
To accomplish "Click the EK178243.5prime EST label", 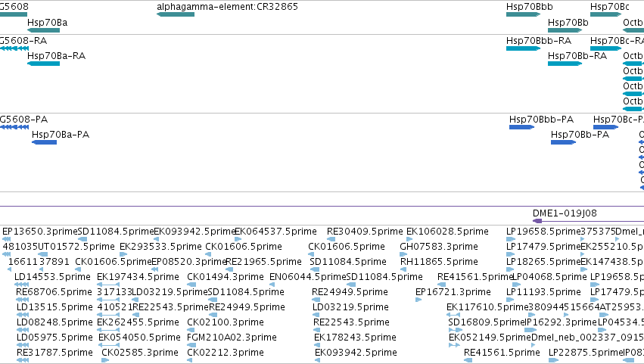I will click(x=355, y=338).
